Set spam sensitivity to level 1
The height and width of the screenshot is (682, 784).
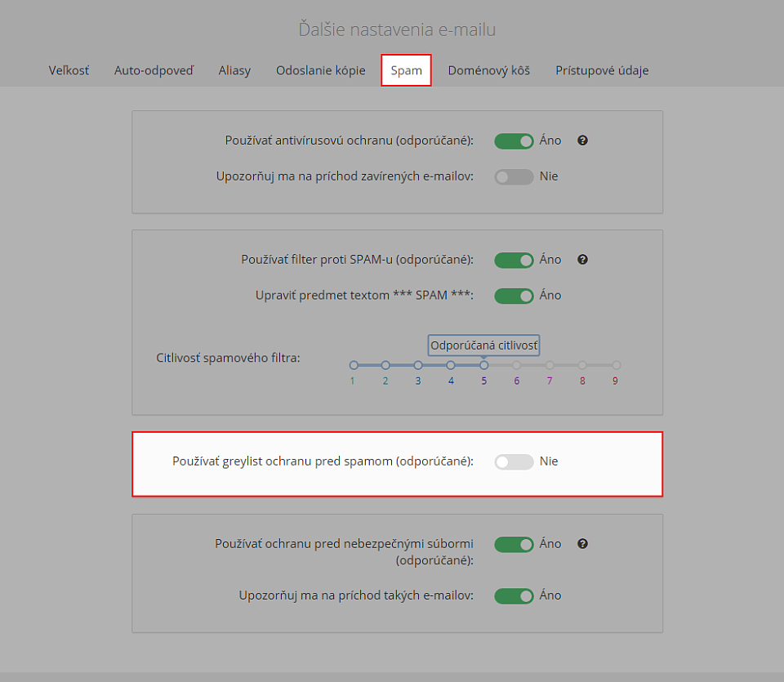[x=354, y=365]
